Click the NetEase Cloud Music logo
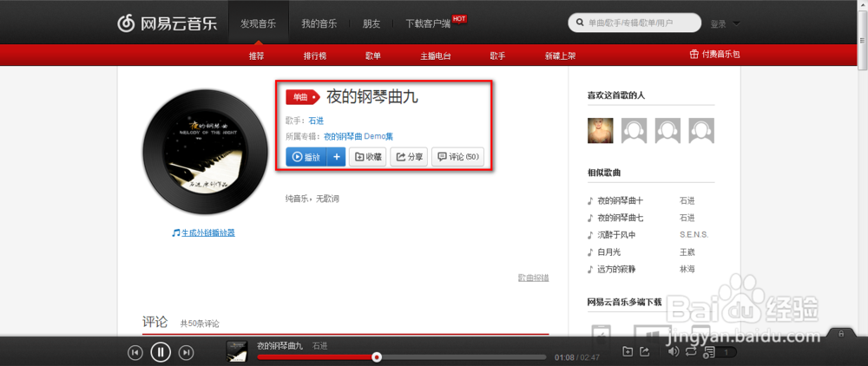The width and height of the screenshot is (868, 366). pyautogui.click(x=167, y=23)
